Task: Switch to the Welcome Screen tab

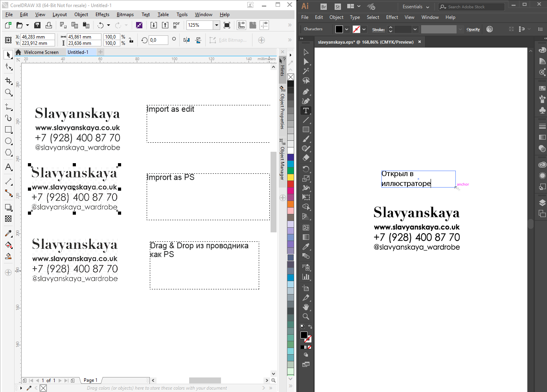Action: pyautogui.click(x=41, y=52)
